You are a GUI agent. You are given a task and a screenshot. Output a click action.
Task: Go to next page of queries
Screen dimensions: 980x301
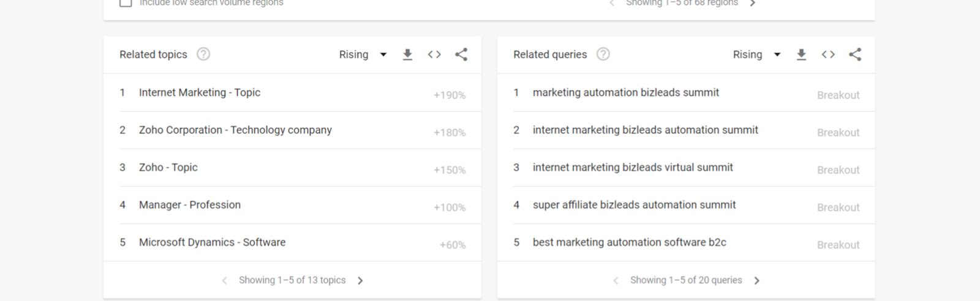pos(756,281)
